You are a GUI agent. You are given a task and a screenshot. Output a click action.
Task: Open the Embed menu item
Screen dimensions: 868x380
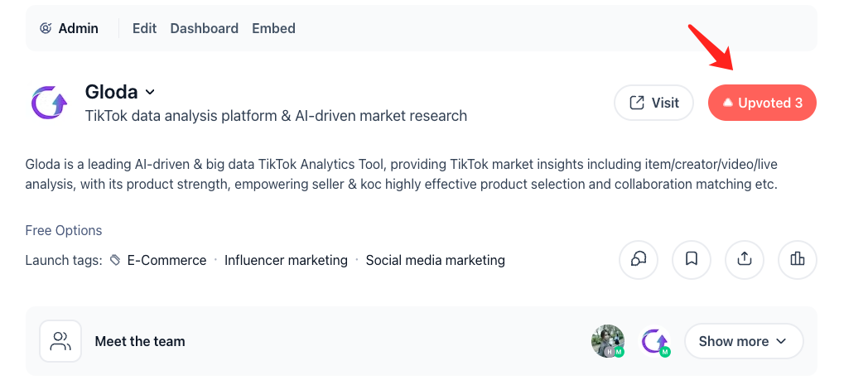click(273, 28)
